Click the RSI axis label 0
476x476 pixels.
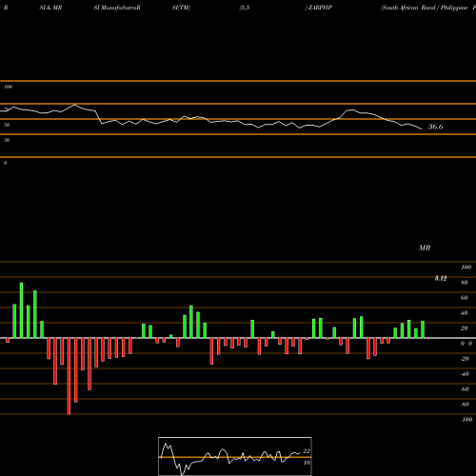click(5, 163)
